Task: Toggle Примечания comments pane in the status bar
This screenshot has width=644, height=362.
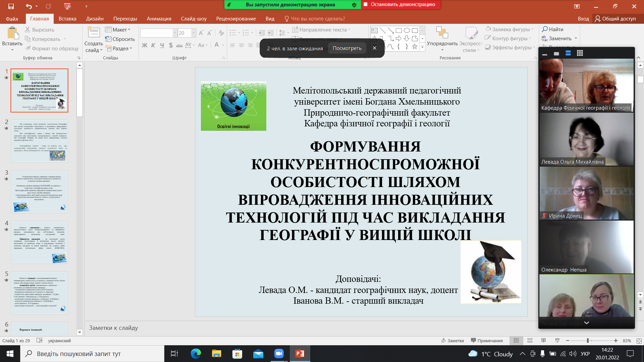Action: tap(487, 341)
